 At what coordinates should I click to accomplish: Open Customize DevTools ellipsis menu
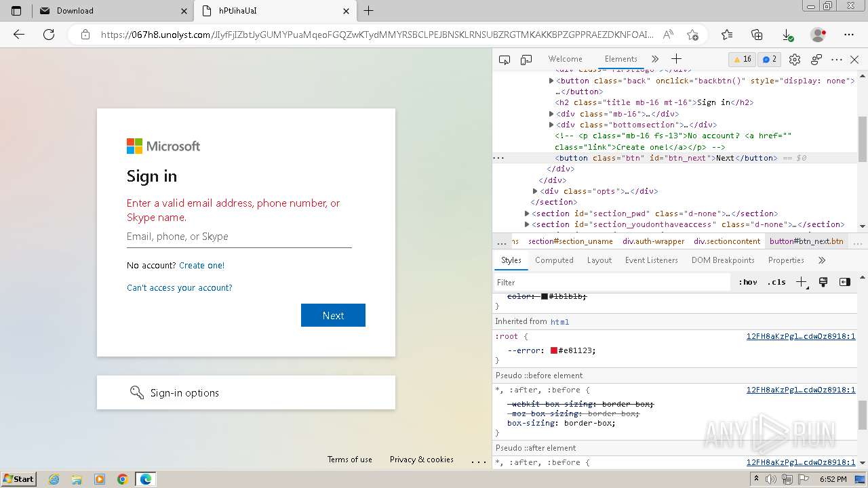click(x=837, y=60)
